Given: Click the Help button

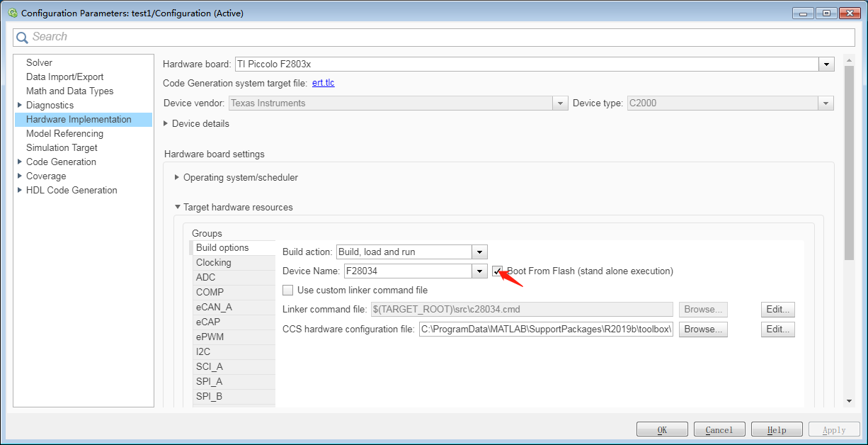Looking at the screenshot, I should click(777, 429).
